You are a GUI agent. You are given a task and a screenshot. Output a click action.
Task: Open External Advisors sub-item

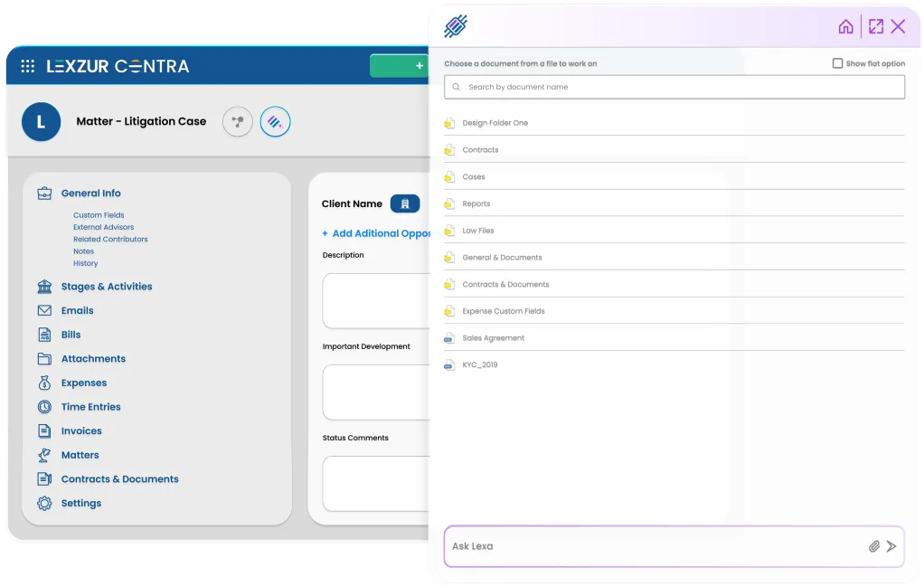tap(104, 227)
